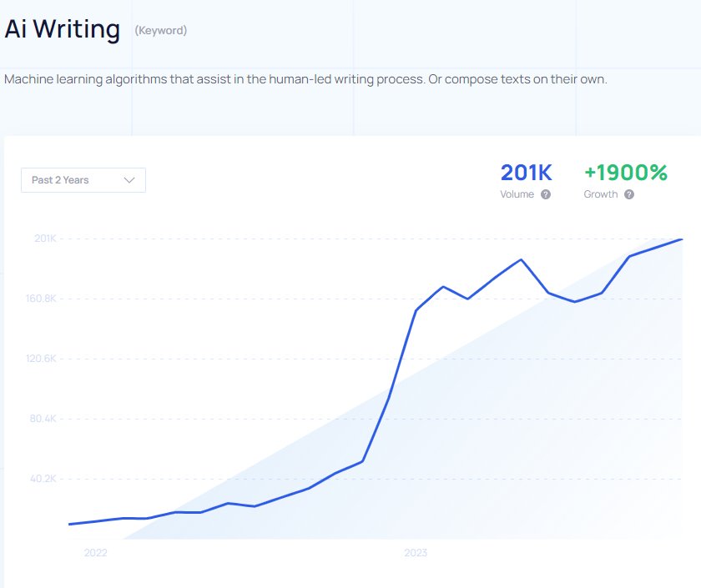The image size is (701, 588).
Task: Click the 40.2K y-axis label
Action: (x=42, y=479)
